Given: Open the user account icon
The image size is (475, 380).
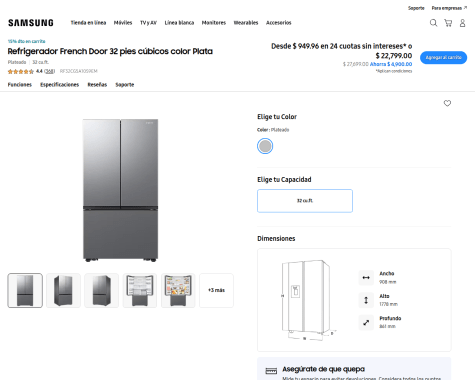Looking at the screenshot, I should 462,23.
